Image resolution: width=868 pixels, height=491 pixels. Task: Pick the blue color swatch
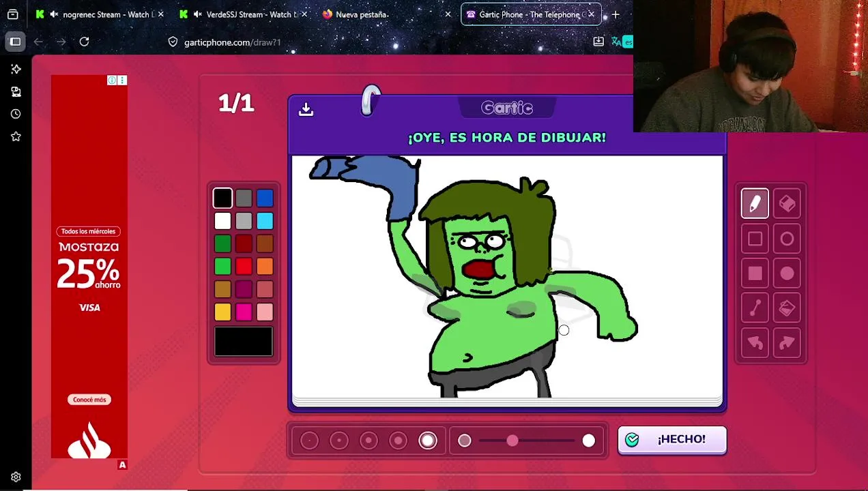pos(265,198)
